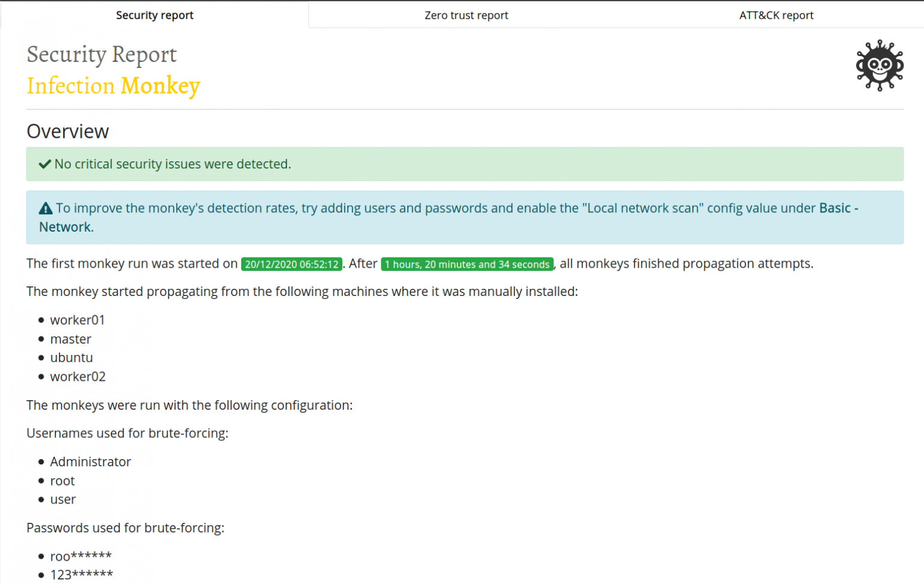This screenshot has height=583, width=924.
Task: Click the Security Report page title
Action: click(101, 55)
